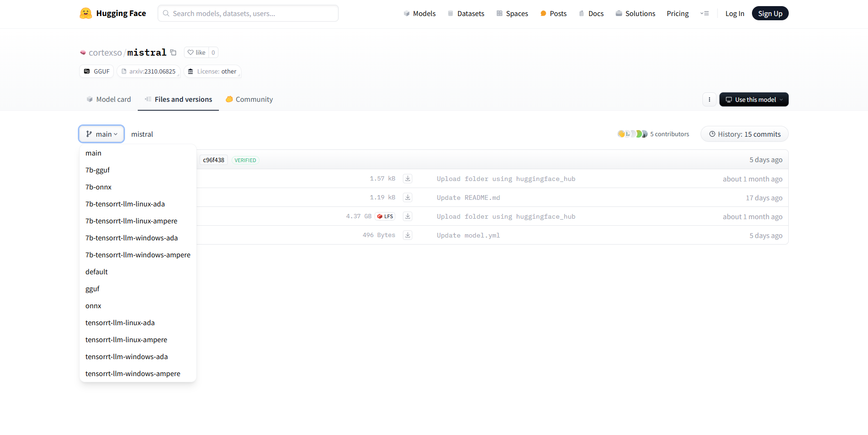Download the 4.37 GB LFS file

point(408,216)
